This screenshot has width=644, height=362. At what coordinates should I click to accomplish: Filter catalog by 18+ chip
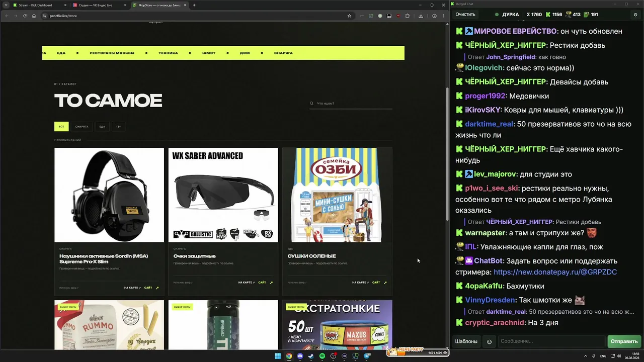click(118, 127)
